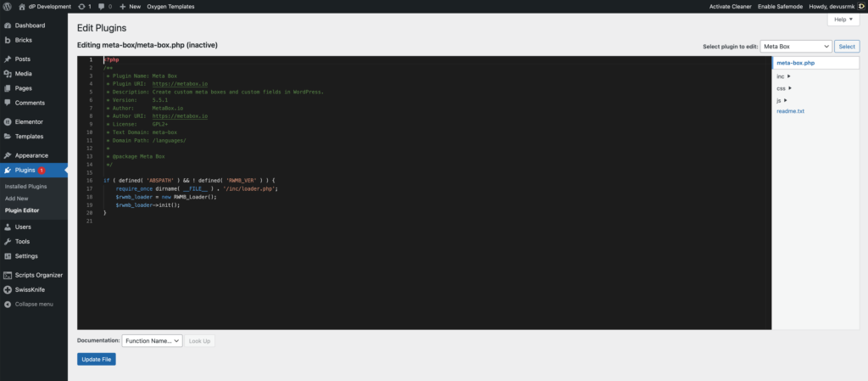Open Installed Plugins submenu item

pyautogui.click(x=26, y=187)
